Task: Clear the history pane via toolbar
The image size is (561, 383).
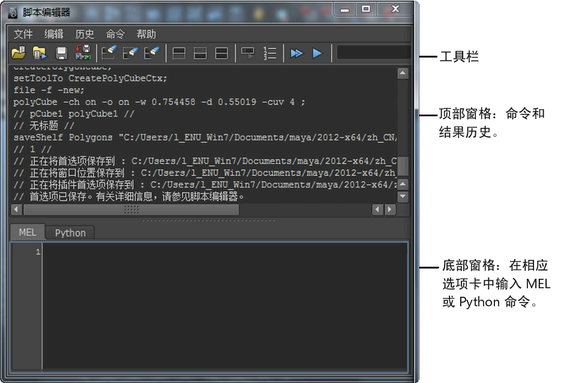Action: point(109,53)
